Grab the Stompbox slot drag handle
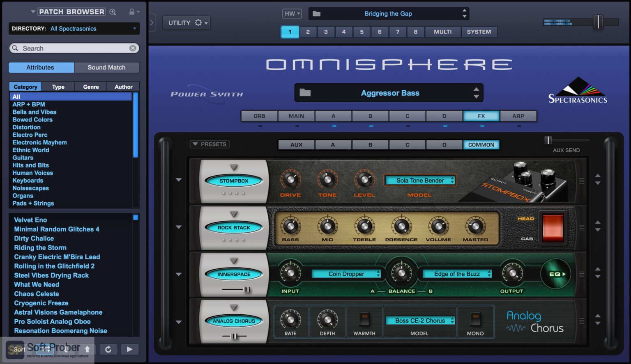631x364 pixels. click(582, 181)
